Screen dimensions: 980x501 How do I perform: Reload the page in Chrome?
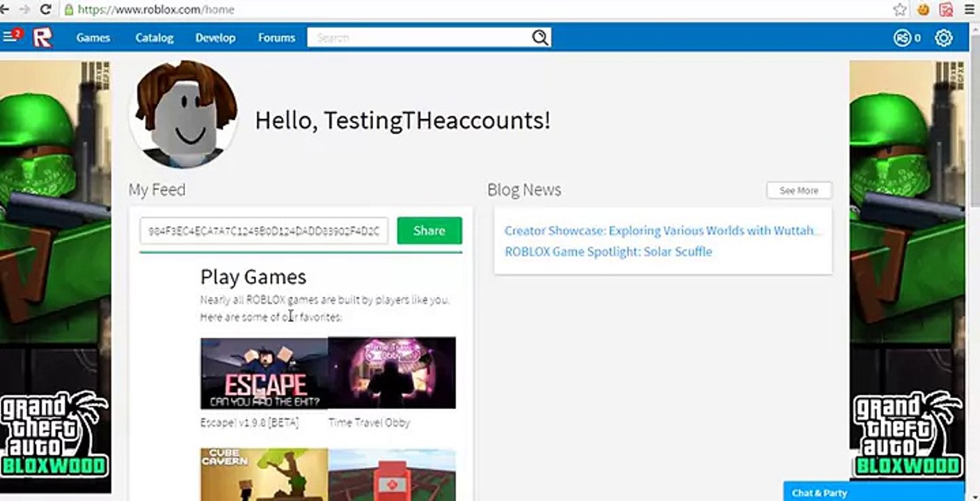tap(46, 10)
